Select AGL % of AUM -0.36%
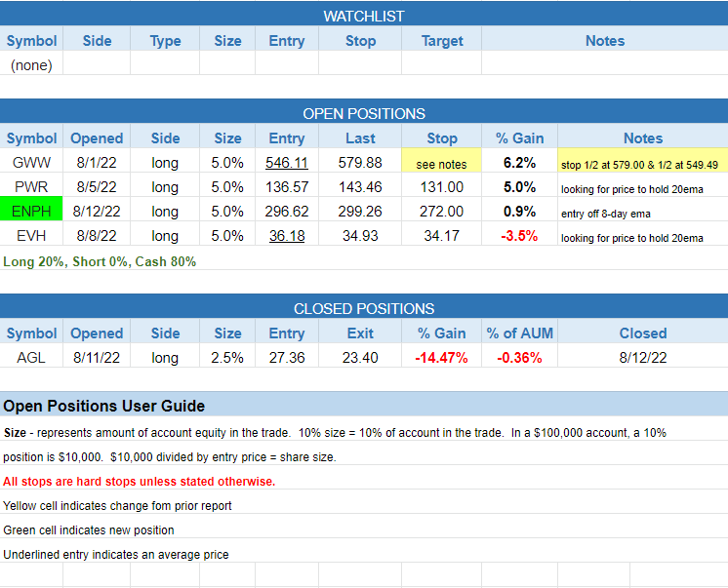The height and width of the screenshot is (588, 728). coord(519,357)
